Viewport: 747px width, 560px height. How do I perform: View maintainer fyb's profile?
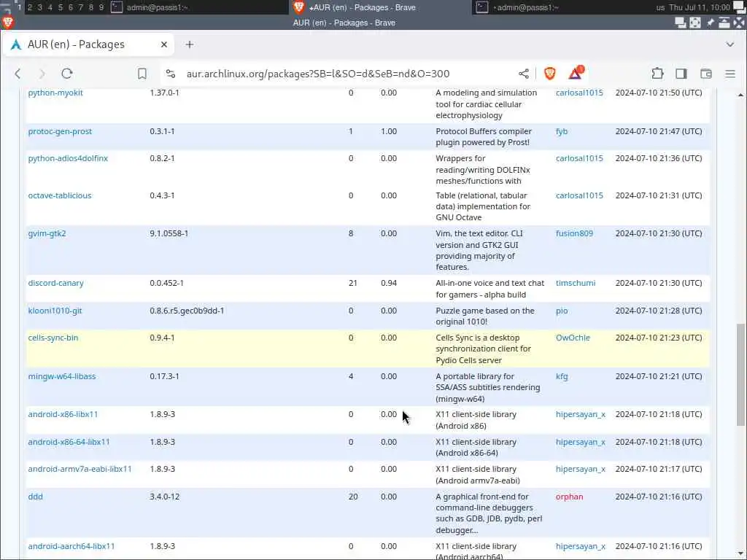coord(562,131)
